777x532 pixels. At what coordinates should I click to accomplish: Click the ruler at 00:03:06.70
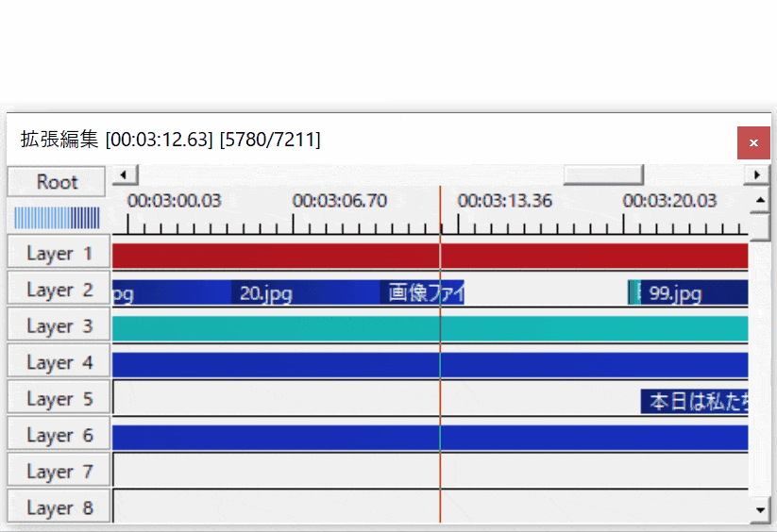pos(293,224)
